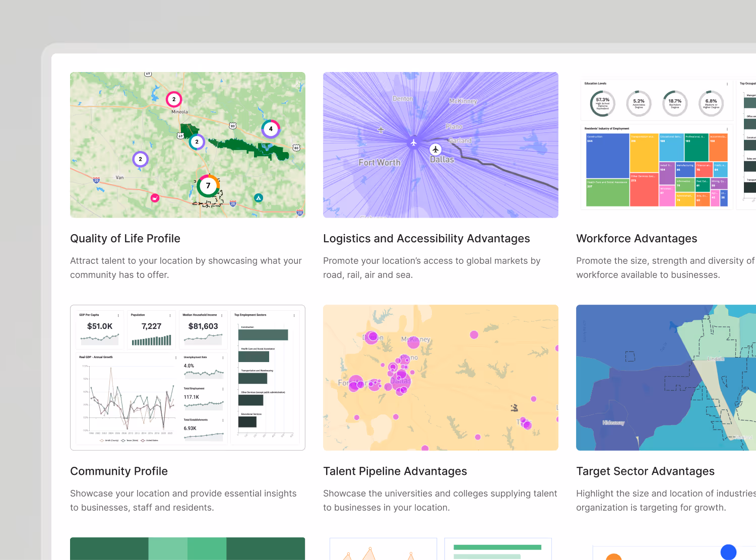Click the purple cluster marker 2 near Van
Image resolution: width=756 pixels, height=560 pixels.
[140, 159]
